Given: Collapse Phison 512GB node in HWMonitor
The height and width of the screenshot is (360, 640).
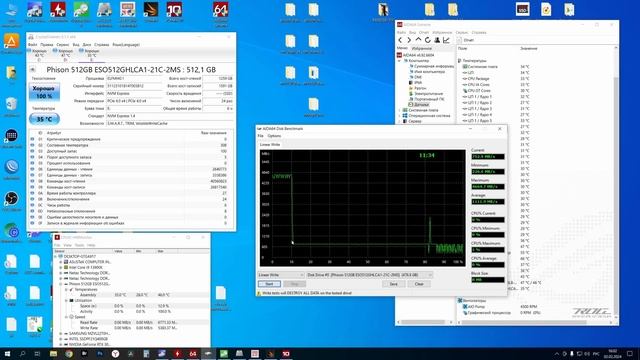Looking at the screenshot, I should 61,284.
